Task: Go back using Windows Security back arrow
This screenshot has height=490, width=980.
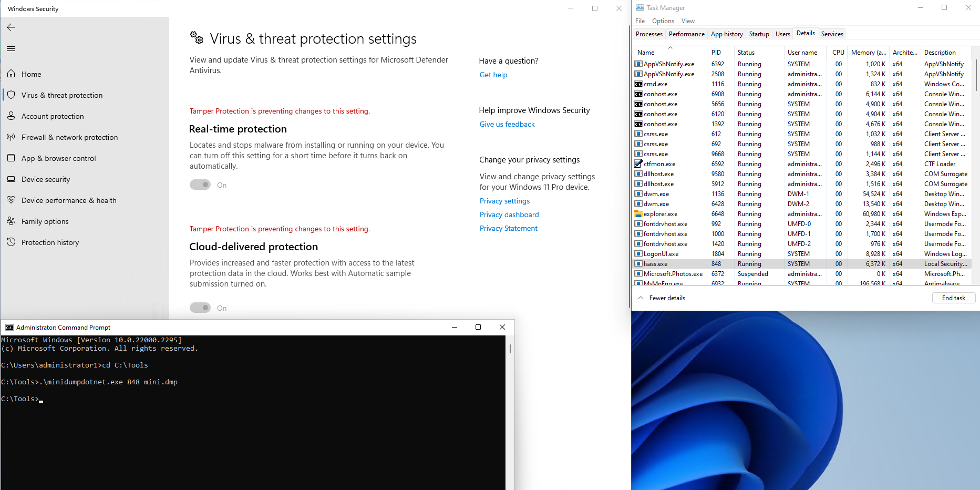Action: 11,27
